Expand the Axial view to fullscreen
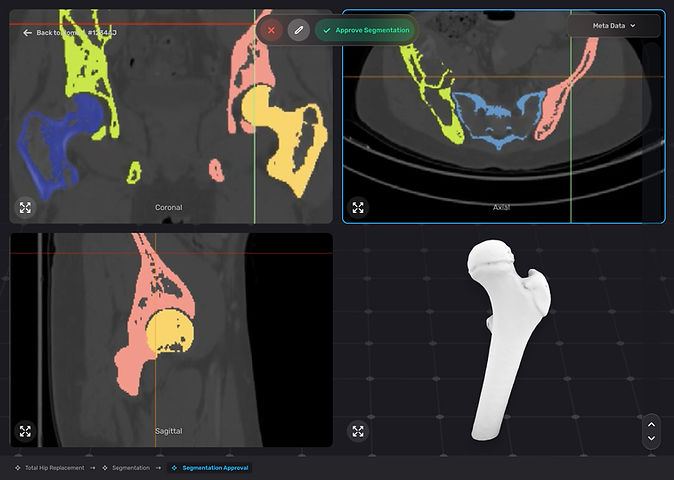 (x=358, y=208)
